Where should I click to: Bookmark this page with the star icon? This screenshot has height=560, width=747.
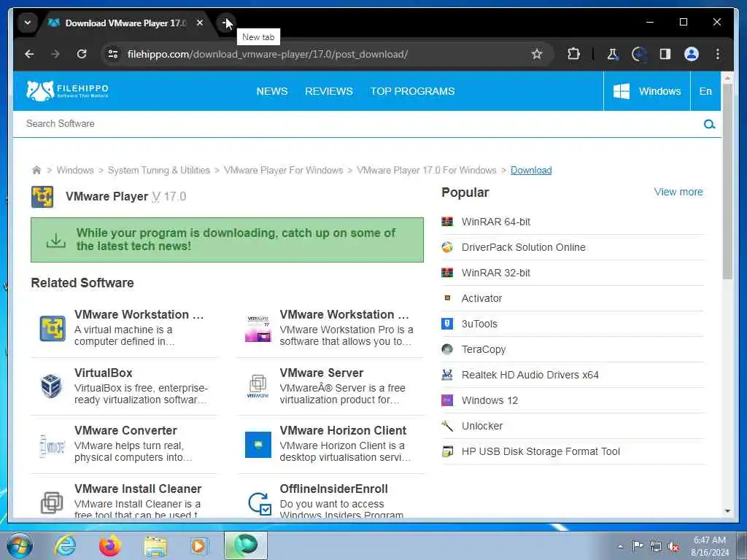point(537,54)
